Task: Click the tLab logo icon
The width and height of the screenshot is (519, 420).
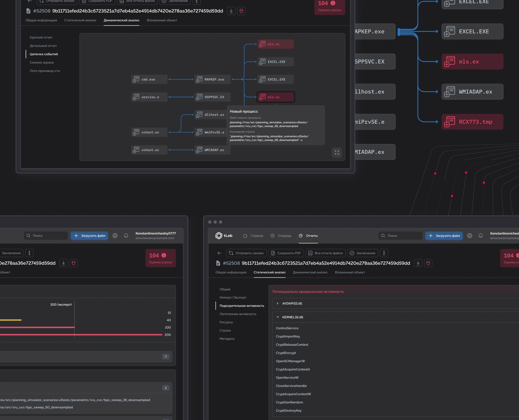Action: point(218,236)
